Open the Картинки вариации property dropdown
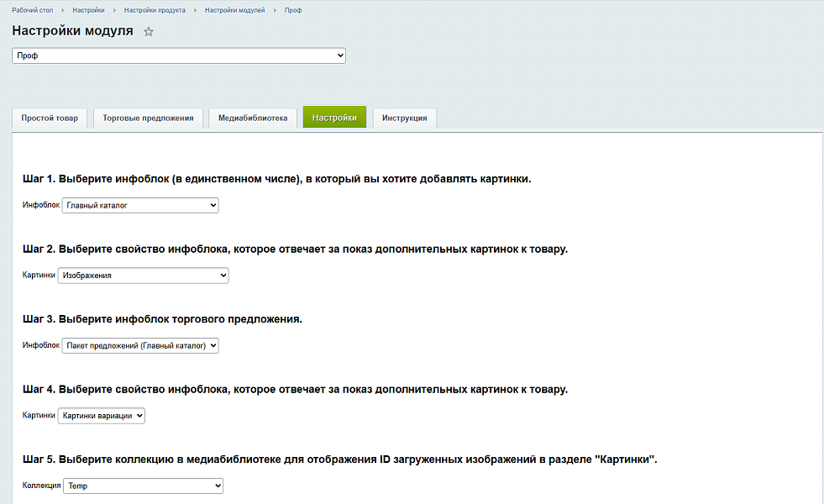This screenshot has width=824, height=504. [x=101, y=415]
